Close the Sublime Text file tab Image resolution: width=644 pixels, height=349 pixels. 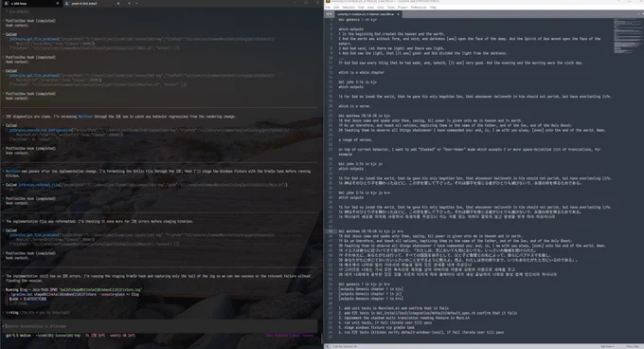[x=398, y=14]
